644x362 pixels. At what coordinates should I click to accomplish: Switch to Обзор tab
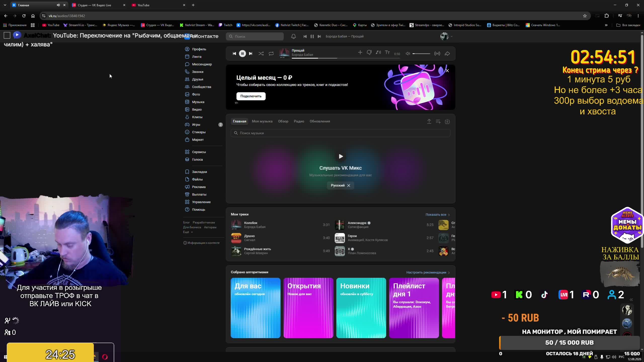coord(283,121)
